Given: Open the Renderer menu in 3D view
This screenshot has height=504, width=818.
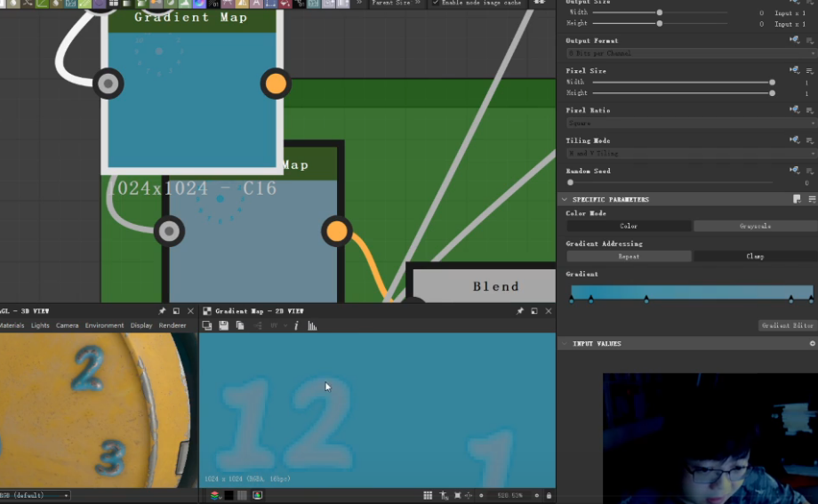Looking at the screenshot, I should pyautogui.click(x=172, y=325).
